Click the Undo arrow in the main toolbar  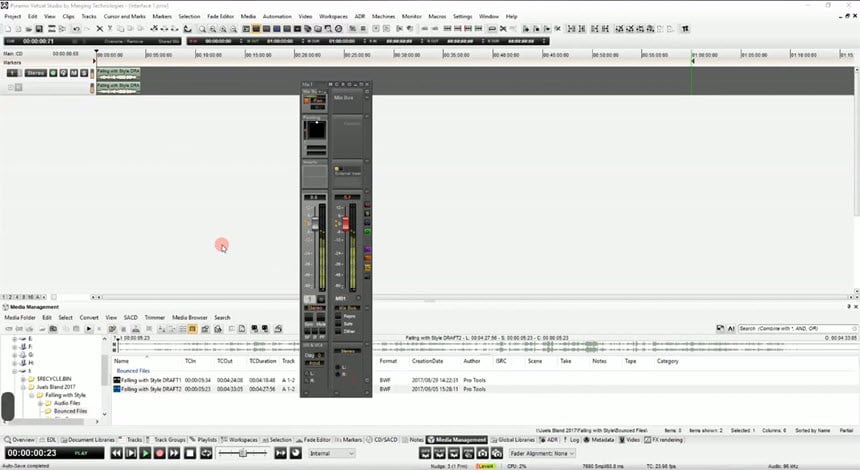click(x=76, y=29)
